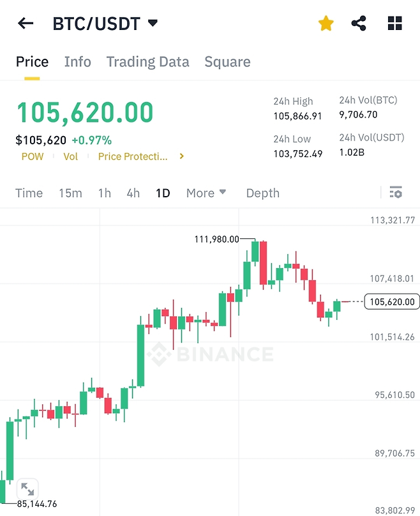Viewport: 420px width, 516px height.
Task: Tap the expand fullscreen chart icon
Action: tap(27, 489)
